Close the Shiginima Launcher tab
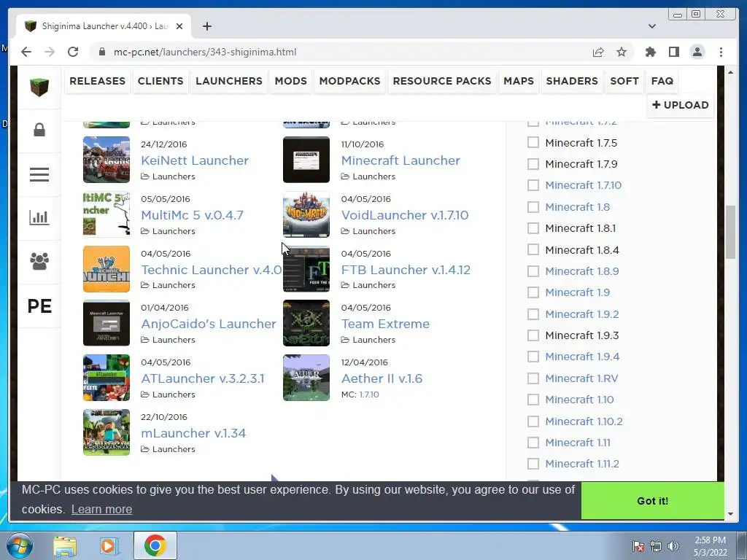This screenshot has height=560, width=747. point(179,26)
